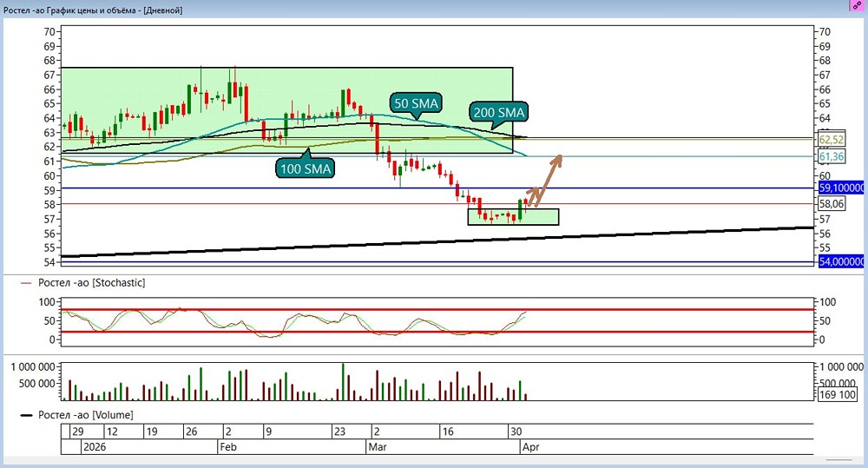Viewport: 868px width, 468px height.
Task: Click the 61,36 price label
Action: click(831, 157)
